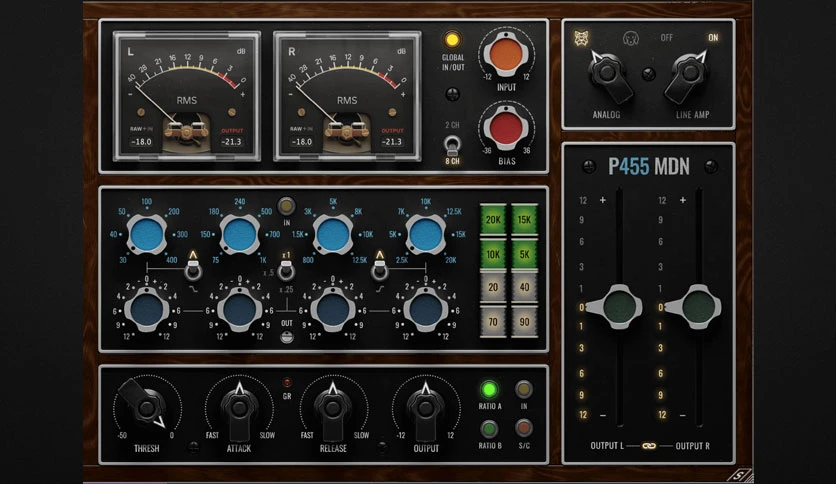The image size is (836, 484).
Task: Click the RELEASE knob
Action: click(333, 408)
